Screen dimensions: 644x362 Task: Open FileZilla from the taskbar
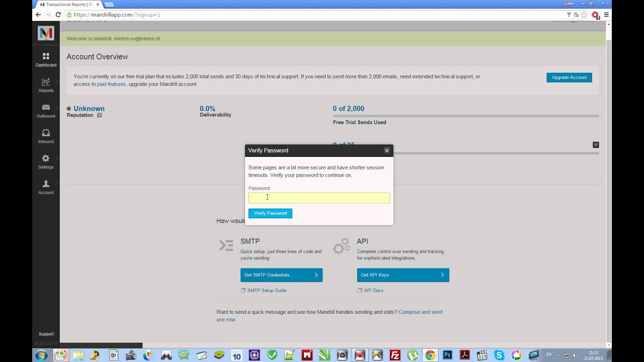pos(395,355)
